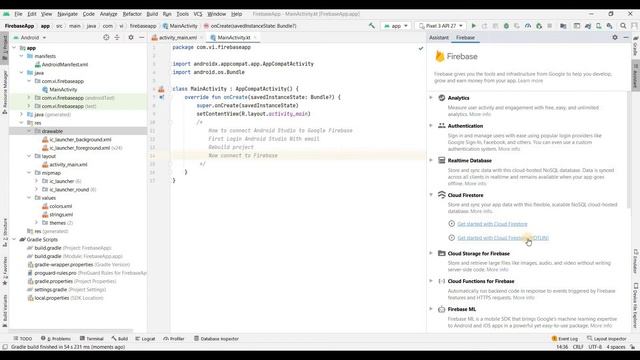The image size is (640, 360).
Task: Open the Gradle side tool window
Action: [636, 46]
